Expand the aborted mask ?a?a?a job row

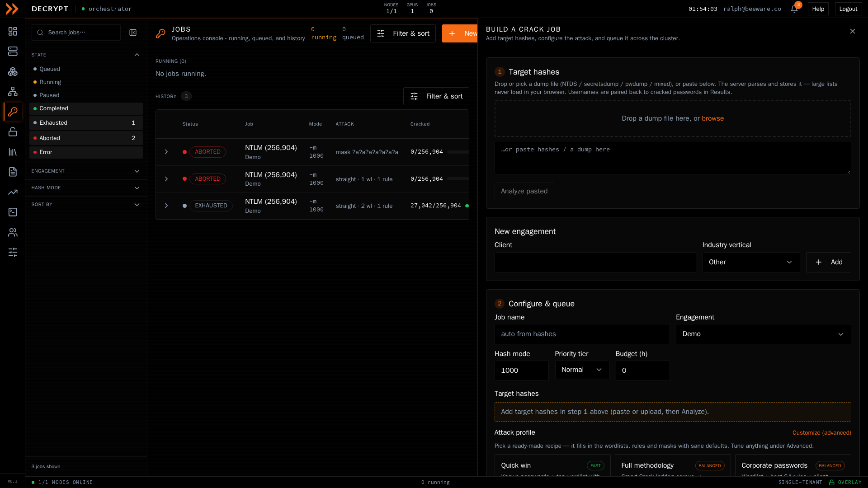coord(166,152)
